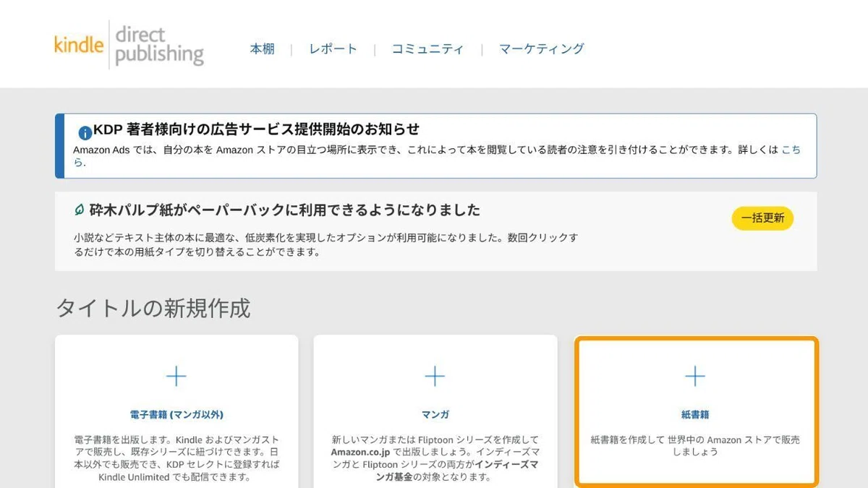This screenshot has width=868, height=488.
Task: Click the タイトルの新規作成 heading
Action: pyautogui.click(x=153, y=309)
